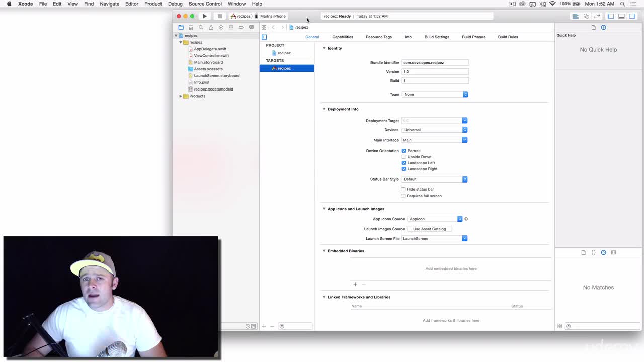Show the Code Snippet library

[x=593, y=252]
